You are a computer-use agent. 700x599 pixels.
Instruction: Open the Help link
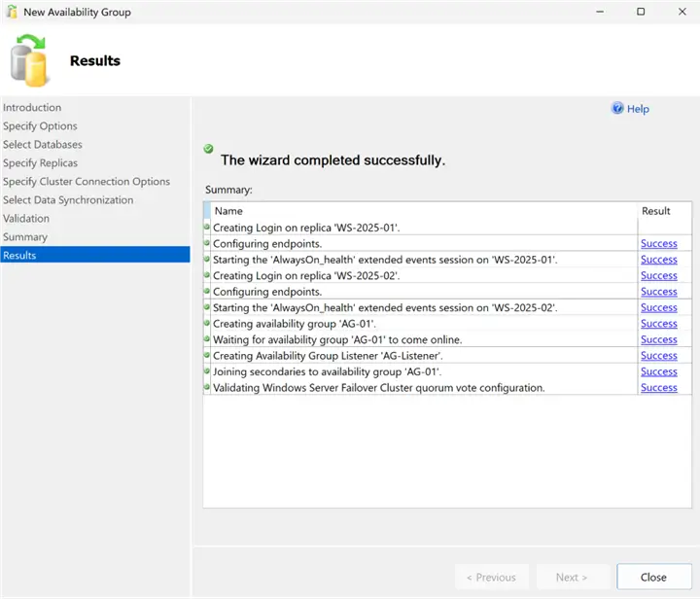point(638,109)
